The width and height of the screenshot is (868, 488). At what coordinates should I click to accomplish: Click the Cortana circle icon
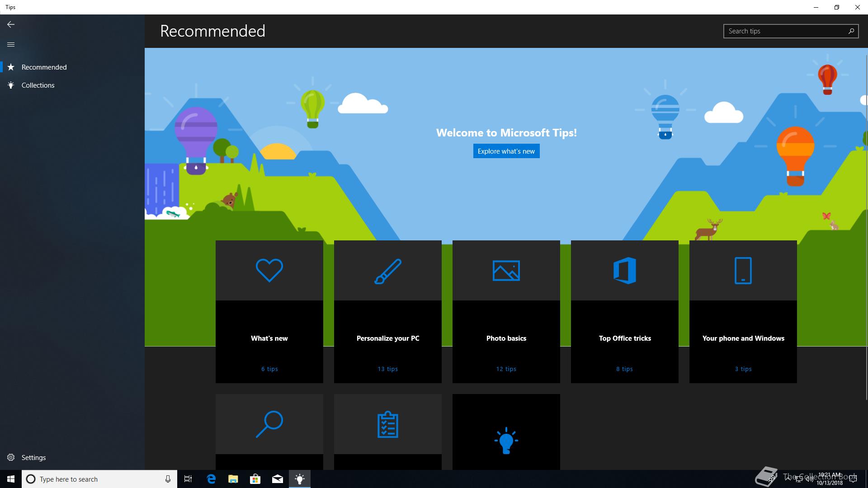(x=31, y=479)
